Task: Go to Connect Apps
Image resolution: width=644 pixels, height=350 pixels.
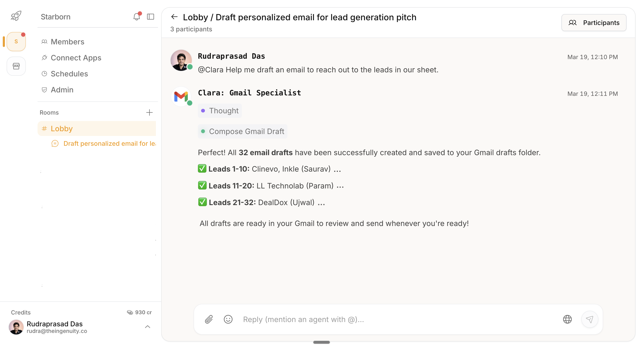Action: [76, 58]
